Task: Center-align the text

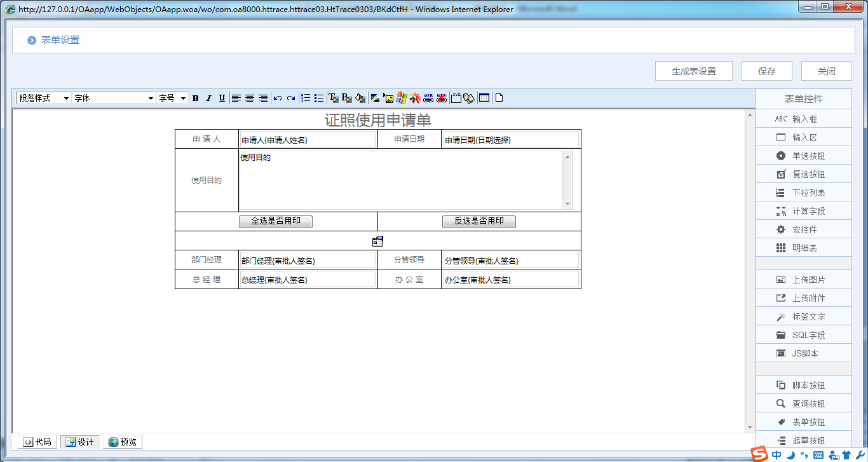Action: click(250, 98)
